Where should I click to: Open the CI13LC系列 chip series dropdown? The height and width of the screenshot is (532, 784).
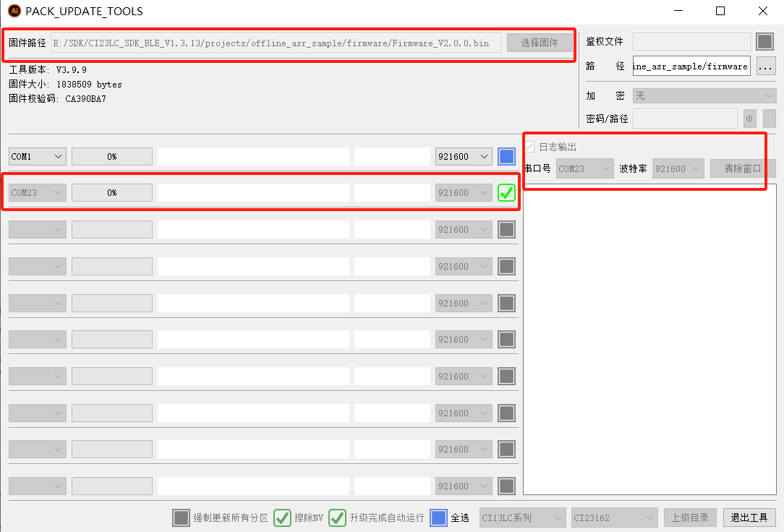pos(522,518)
